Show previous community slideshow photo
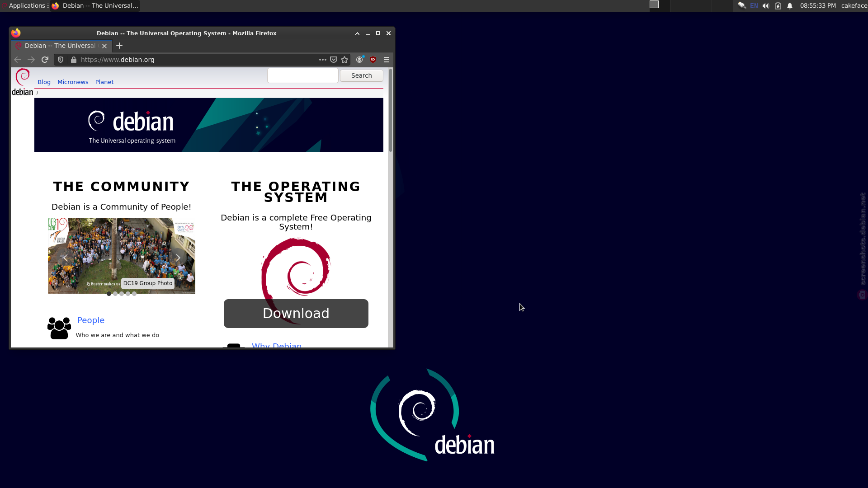This screenshot has width=868, height=488. coord(66,258)
